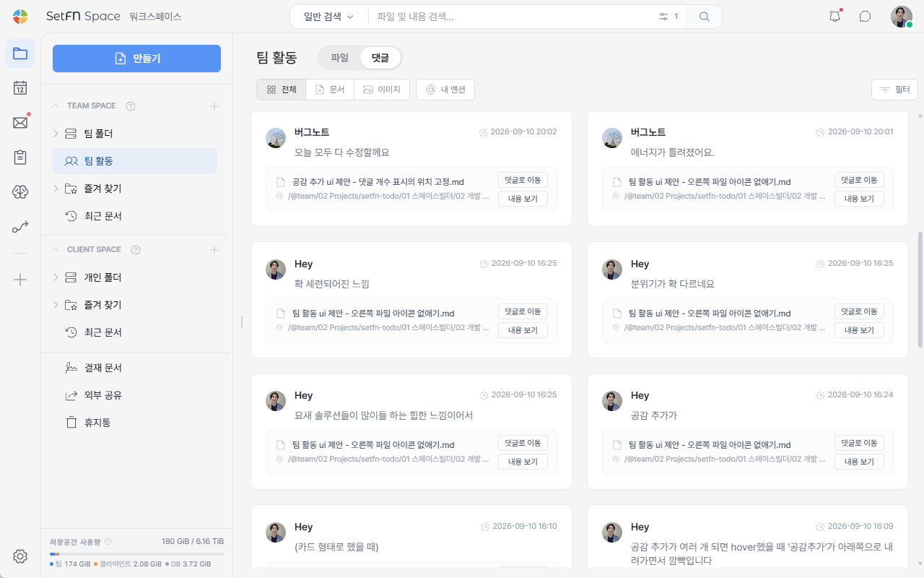Open the workflow route icon in left rail
The height and width of the screenshot is (578, 924).
20,227
